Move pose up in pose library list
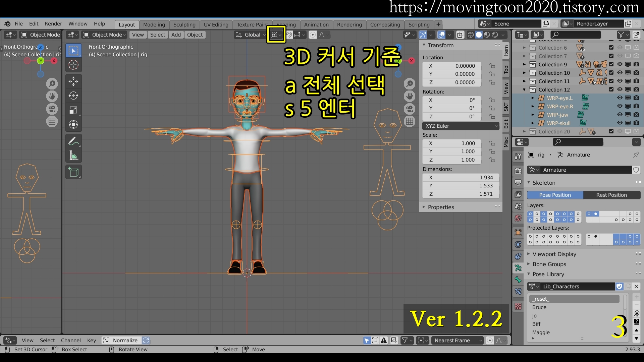 click(636, 330)
